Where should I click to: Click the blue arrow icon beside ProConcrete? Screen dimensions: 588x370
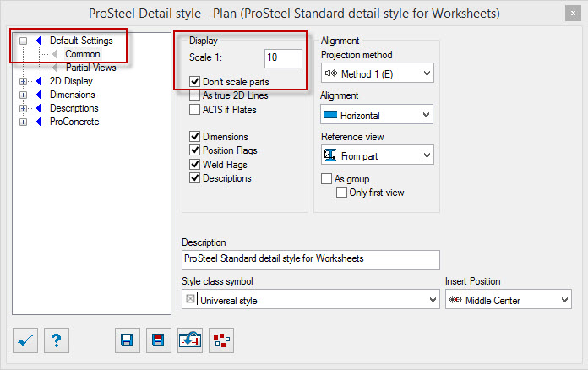(x=39, y=122)
